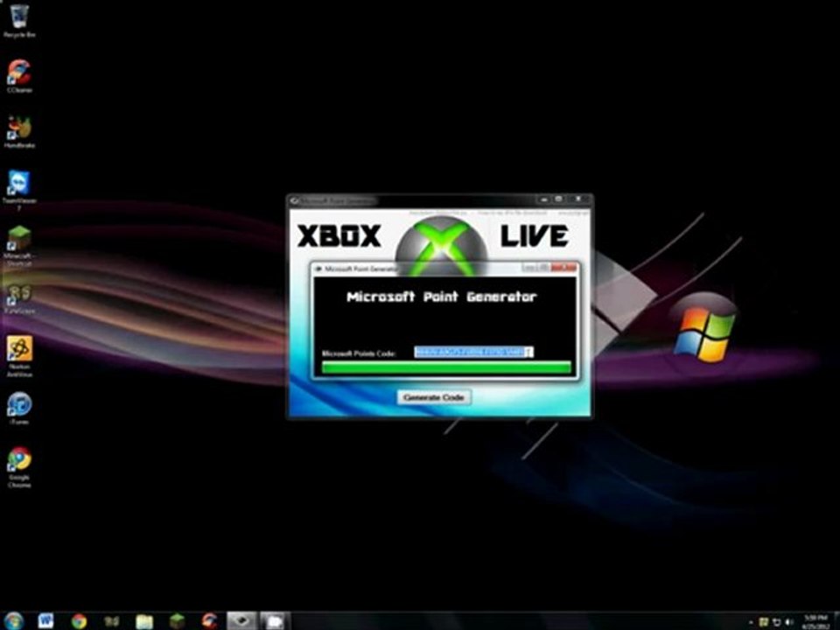Screen dimensions: 840x630
Task: Minimize the Microsoft Point Generator outer window
Action: [543, 199]
